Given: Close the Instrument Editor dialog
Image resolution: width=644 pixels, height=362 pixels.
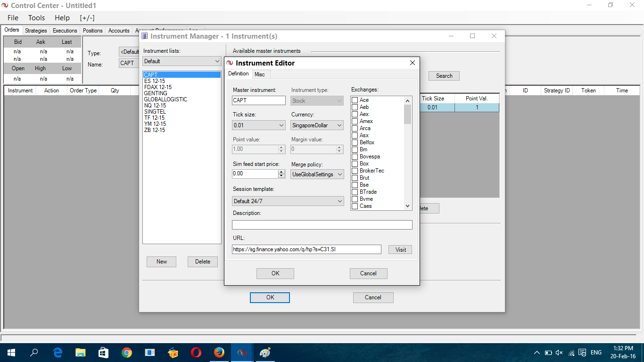Looking at the screenshot, I should coord(412,63).
